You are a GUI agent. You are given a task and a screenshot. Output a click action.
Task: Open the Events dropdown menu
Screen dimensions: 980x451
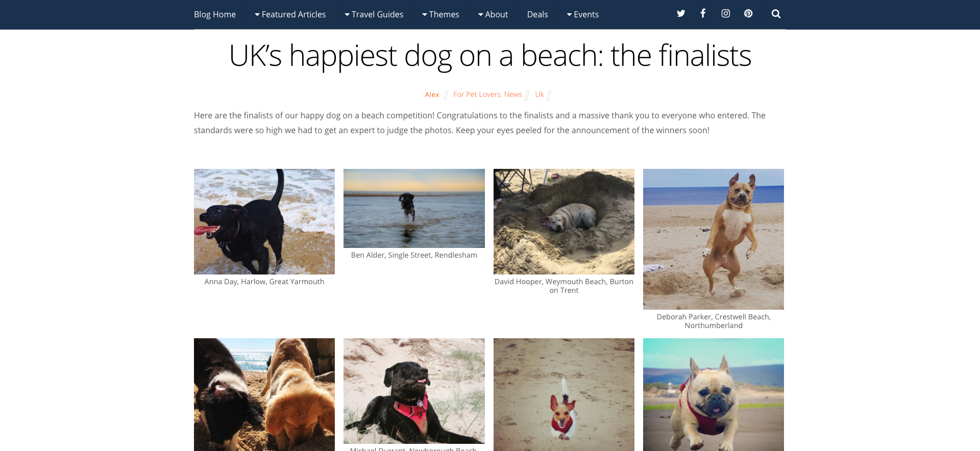pyautogui.click(x=582, y=14)
